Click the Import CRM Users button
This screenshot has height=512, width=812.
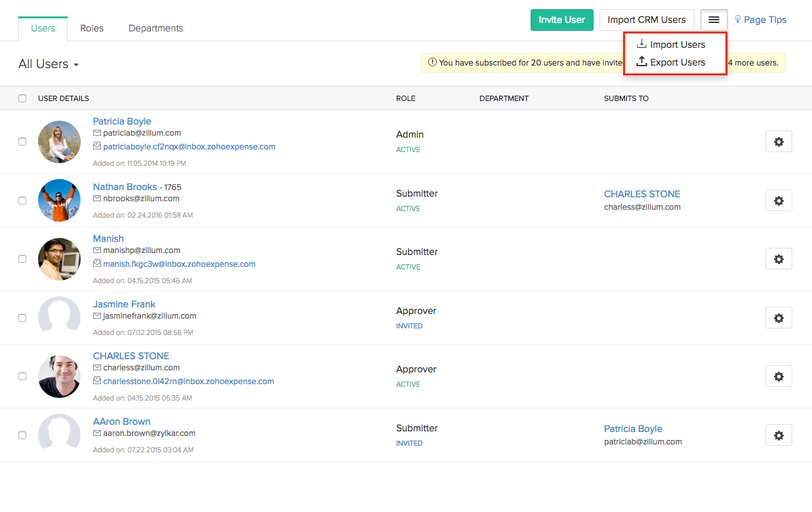coord(646,20)
